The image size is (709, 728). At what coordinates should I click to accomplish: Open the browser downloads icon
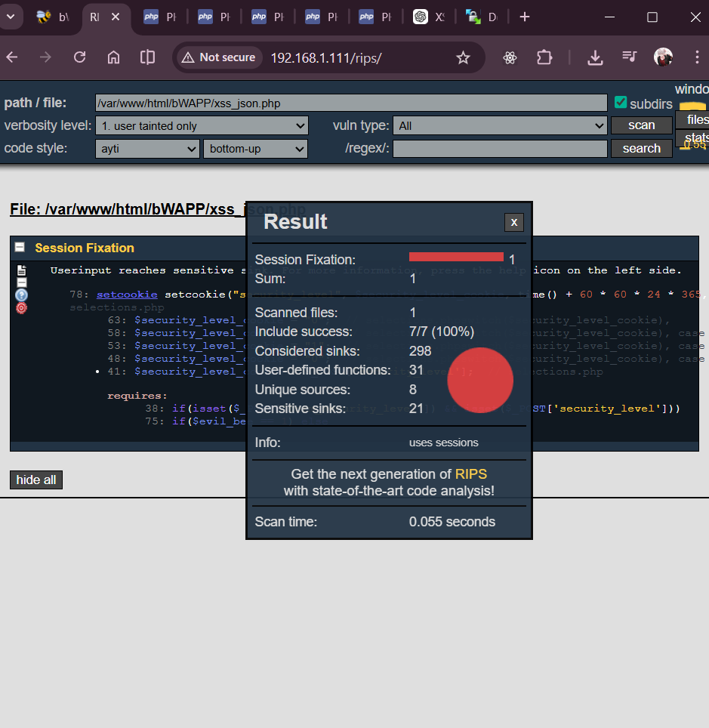tap(595, 58)
